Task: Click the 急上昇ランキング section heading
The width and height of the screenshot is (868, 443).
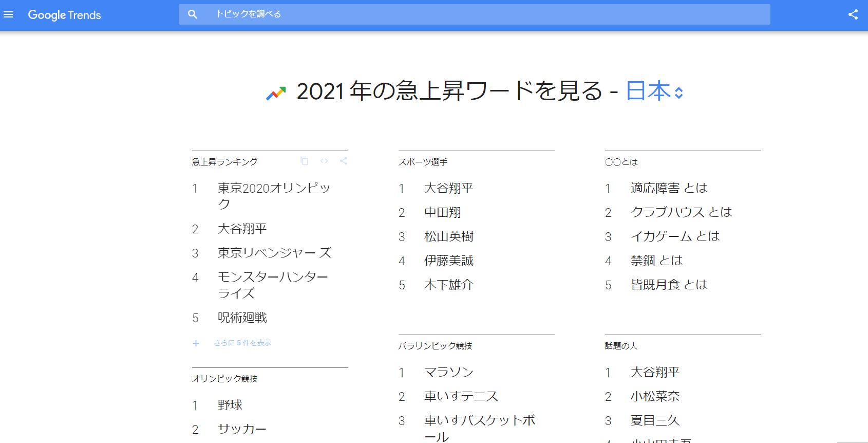Action: [225, 162]
